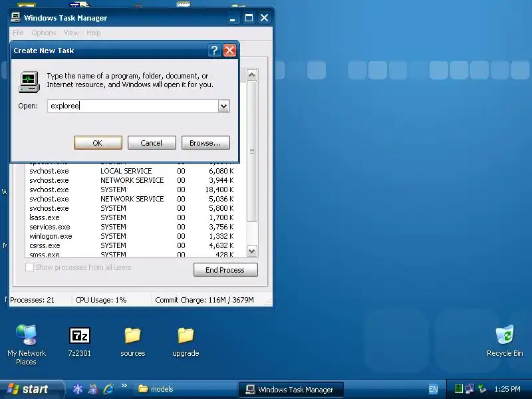
Task: Switch to the models taskbar window
Action: tap(186, 389)
